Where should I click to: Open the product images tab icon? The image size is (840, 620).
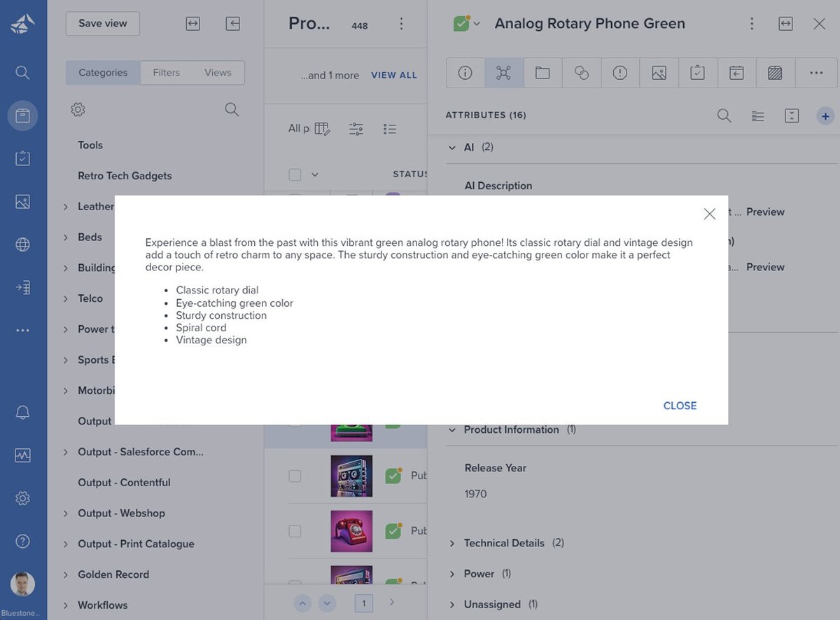pyautogui.click(x=659, y=73)
